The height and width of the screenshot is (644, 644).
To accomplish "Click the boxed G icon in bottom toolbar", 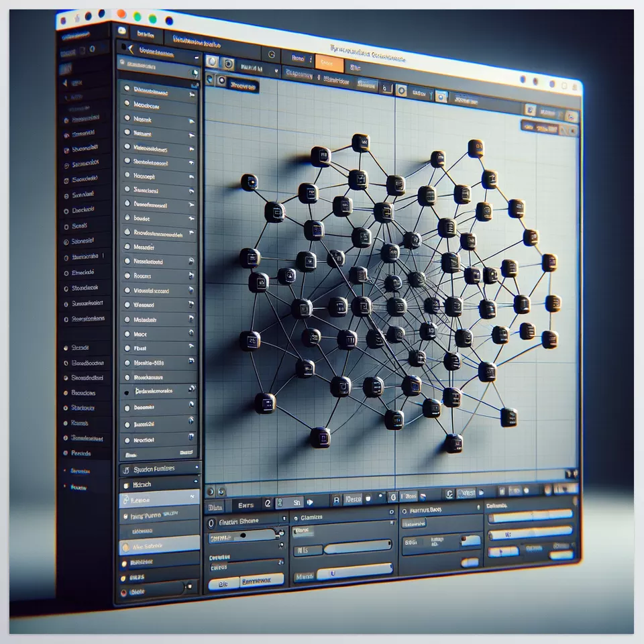I will point(393,497).
